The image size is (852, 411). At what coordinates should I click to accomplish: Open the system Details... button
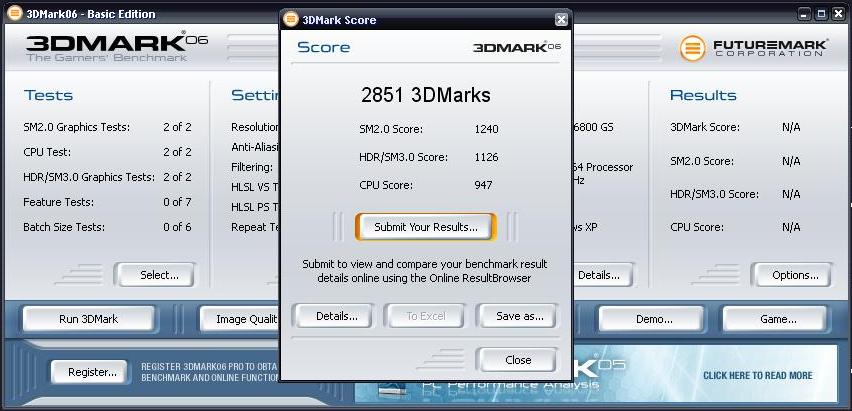point(603,275)
